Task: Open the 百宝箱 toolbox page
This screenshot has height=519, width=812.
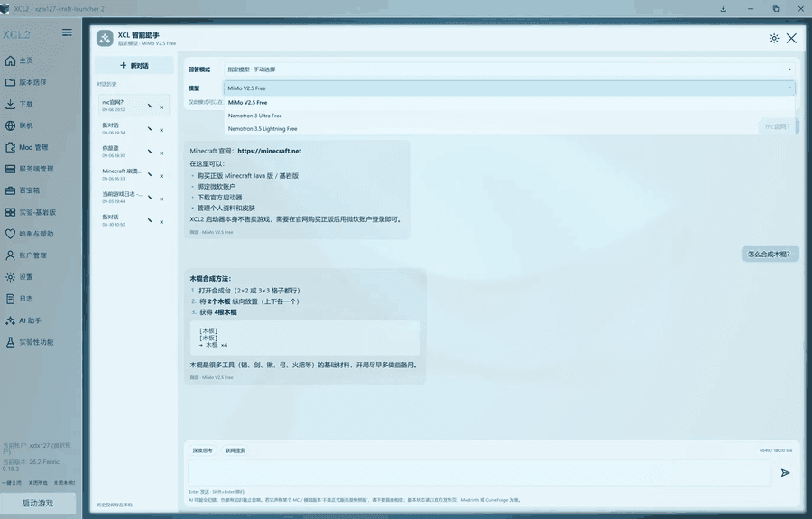Action: [x=23, y=190]
